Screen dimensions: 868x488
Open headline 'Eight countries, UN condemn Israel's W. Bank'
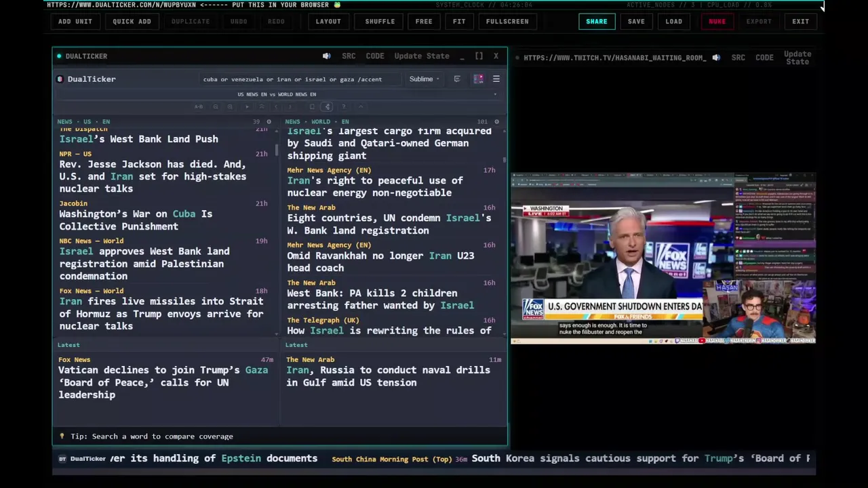tap(389, 224)
